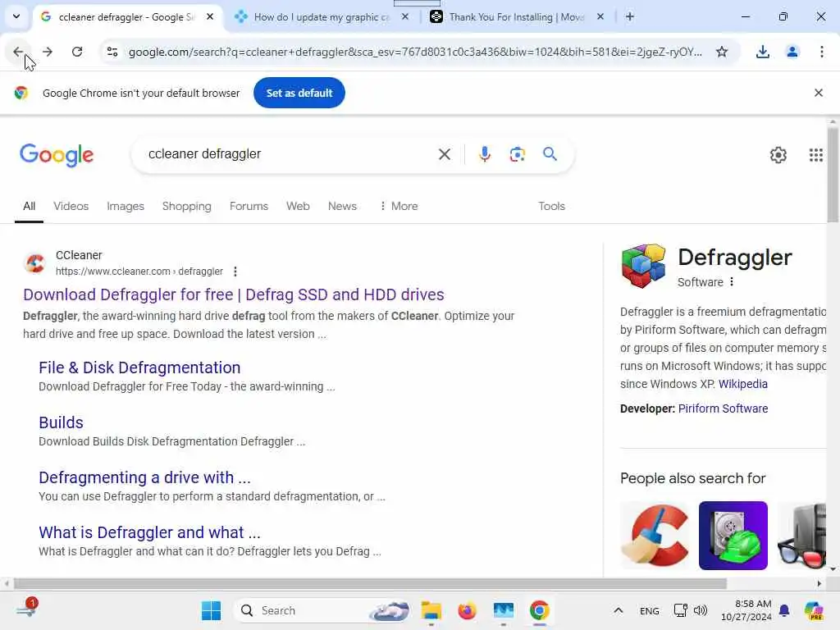Screen dimensions: 840x630
Task: Open File & Disk Defragmentation link
Action: 139,367
